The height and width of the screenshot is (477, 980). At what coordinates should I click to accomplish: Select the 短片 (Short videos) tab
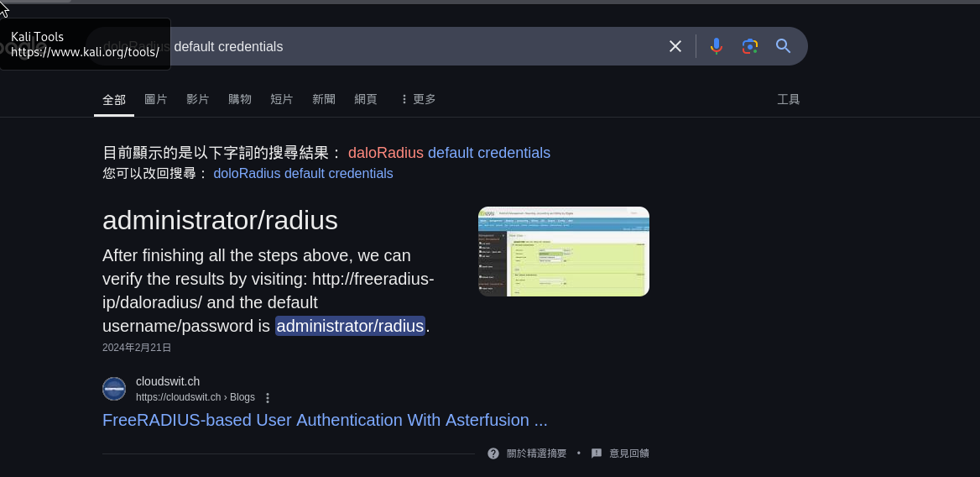click(281, 99)
